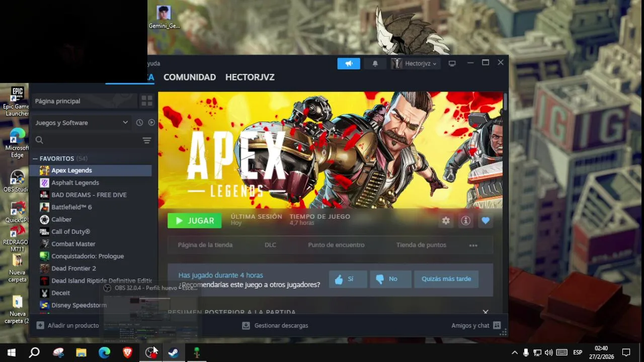This screenshot has width=644, height=362.
Task: Show recent activity clock filter
Action: point(139,123)
